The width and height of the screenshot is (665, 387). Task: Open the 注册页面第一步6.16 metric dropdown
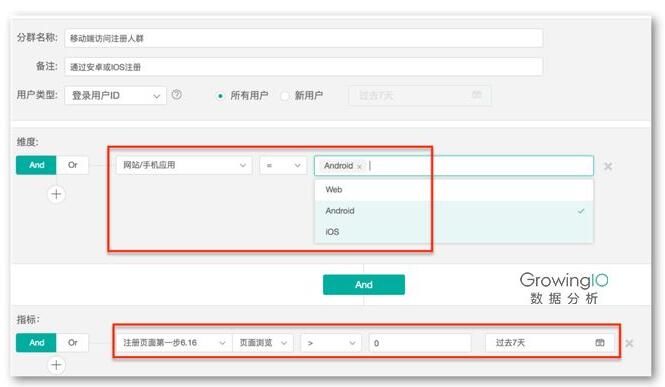174,342
